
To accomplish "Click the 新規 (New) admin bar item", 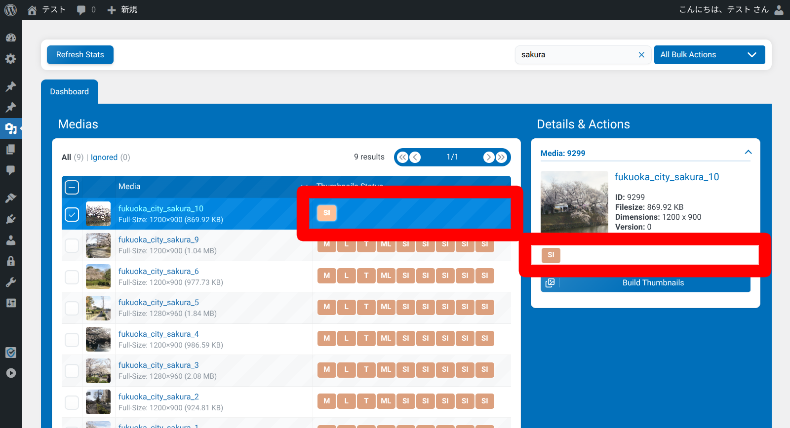I will pyautogui.click(x=125, y=9).
